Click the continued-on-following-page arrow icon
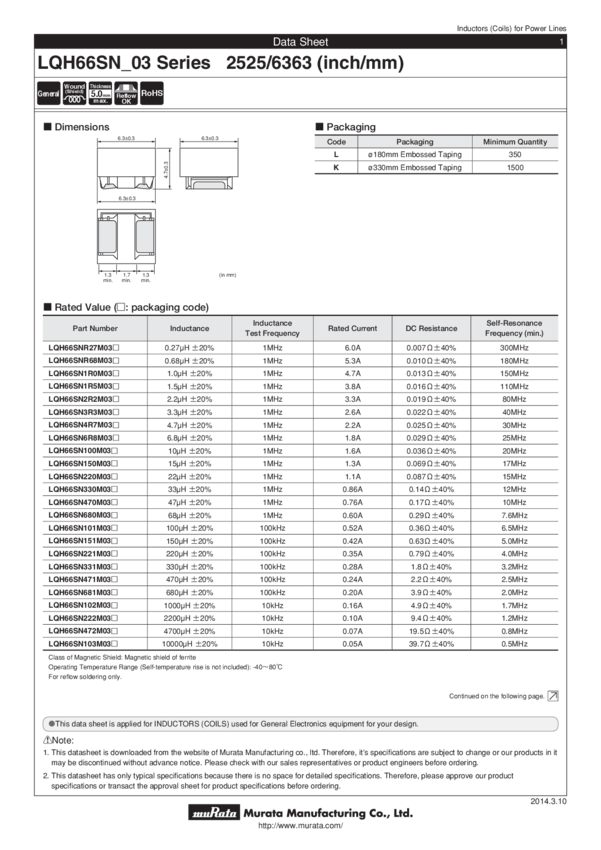The height and width of the screenshot is (850, 601). pyautogui.click(x=553, y=696)
